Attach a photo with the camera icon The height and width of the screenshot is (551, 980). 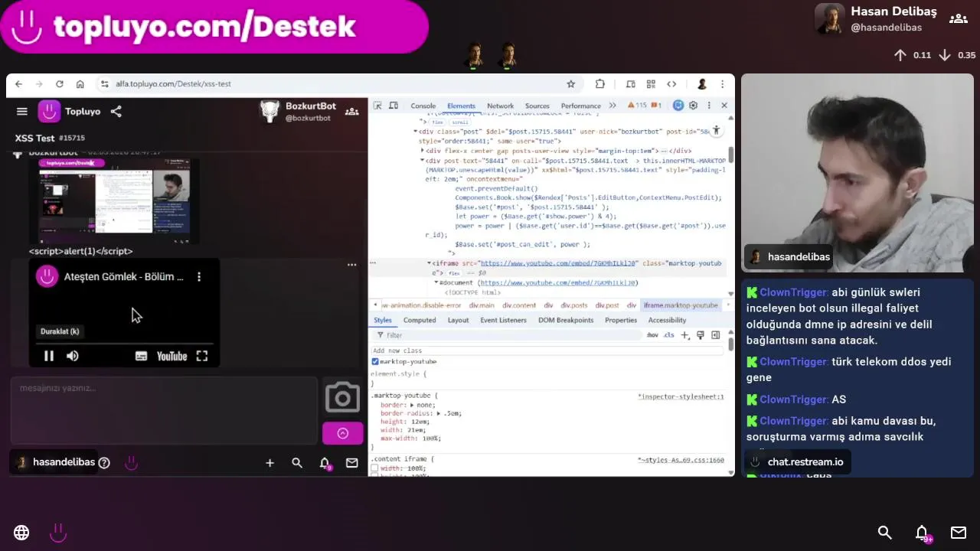click(342, 397)
